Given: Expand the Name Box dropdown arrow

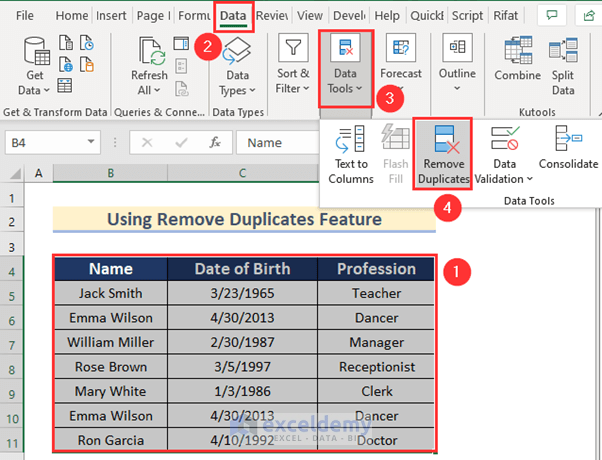Looking at the screenshot, I should point(91,142).
